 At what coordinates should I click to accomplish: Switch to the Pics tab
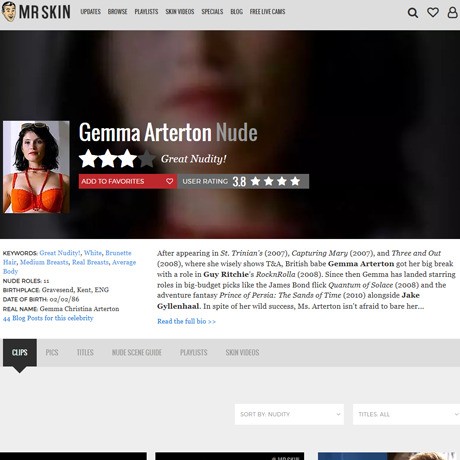[x=52, y=352]
